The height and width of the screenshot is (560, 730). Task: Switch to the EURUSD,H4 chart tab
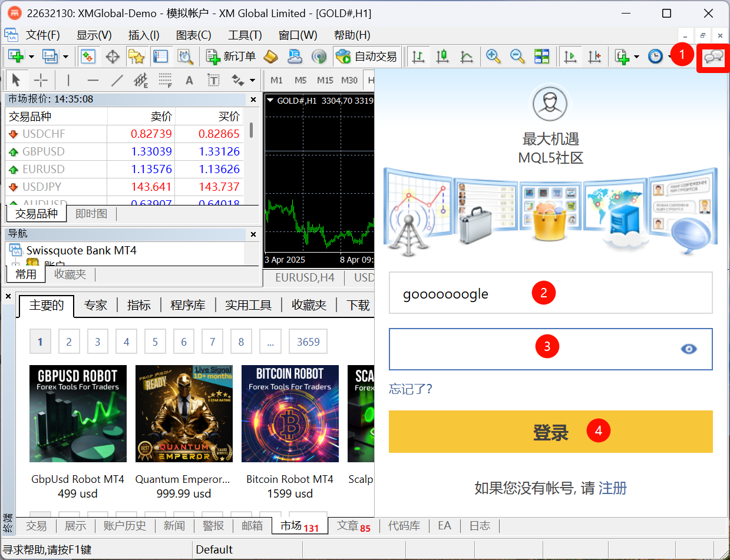[305, 277]
